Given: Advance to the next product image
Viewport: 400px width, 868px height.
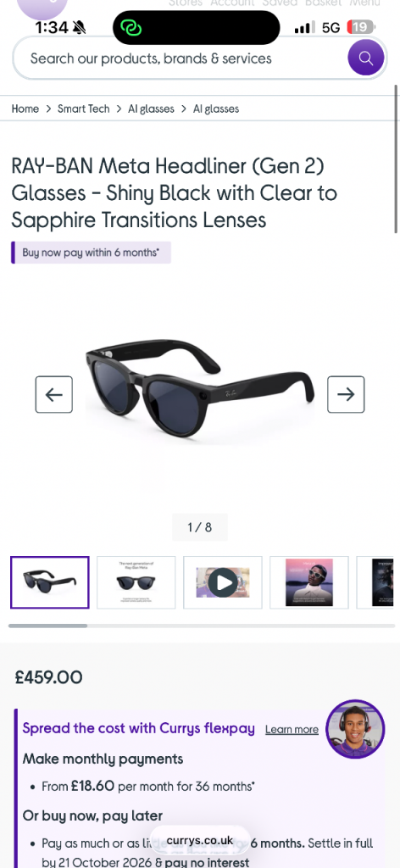Looking at the screenshot, I should (x=346, y=394).
